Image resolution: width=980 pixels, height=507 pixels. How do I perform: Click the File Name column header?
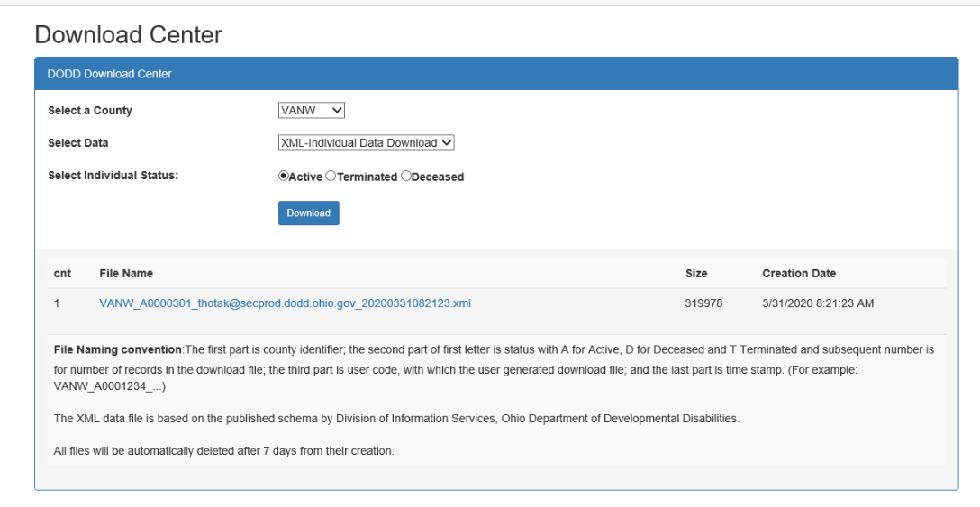pos(126,273)
